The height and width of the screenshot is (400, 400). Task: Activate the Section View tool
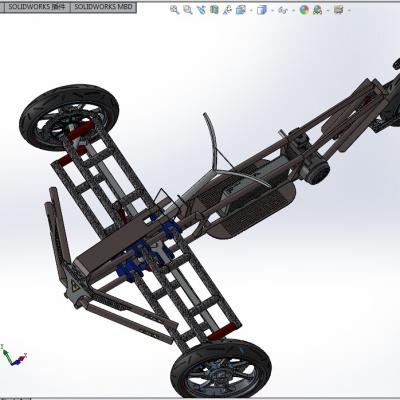point(214,10)
